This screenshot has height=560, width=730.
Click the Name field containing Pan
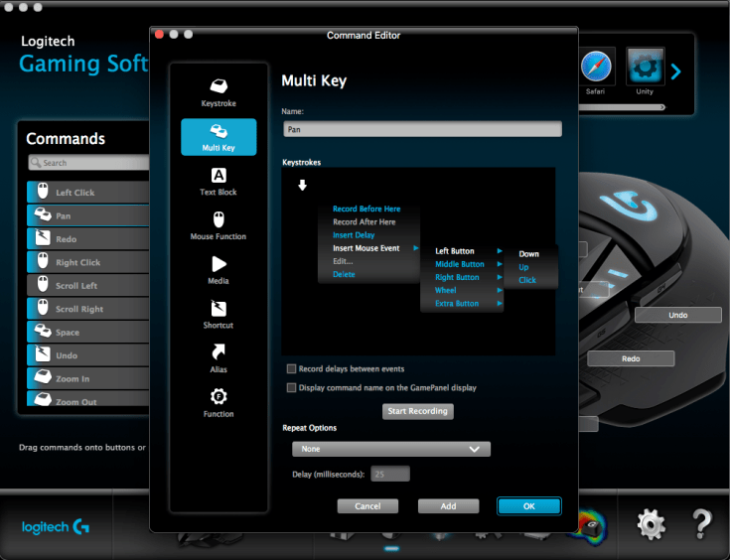pyautogui.click(x=422, y=129)
